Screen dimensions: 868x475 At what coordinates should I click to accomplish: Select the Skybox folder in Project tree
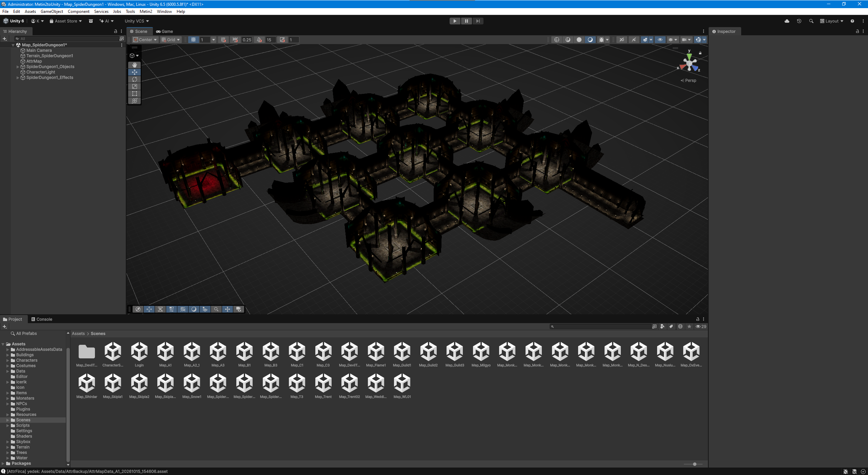point(23,442)
